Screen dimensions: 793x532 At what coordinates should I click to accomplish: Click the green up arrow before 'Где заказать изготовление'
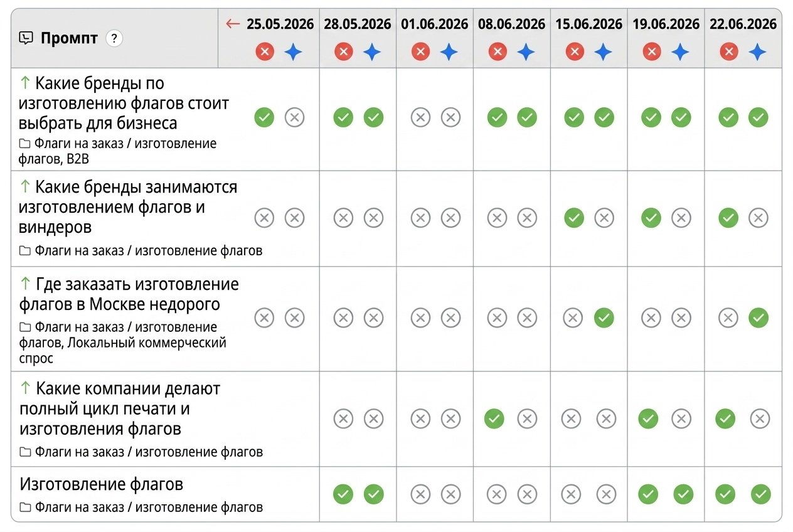[x=25, y=284]
